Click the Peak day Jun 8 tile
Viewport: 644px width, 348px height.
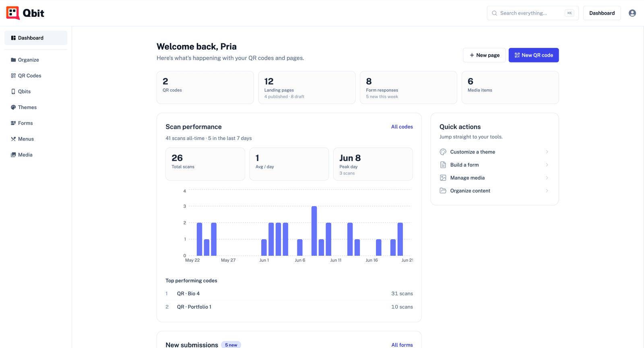(373, 164)
